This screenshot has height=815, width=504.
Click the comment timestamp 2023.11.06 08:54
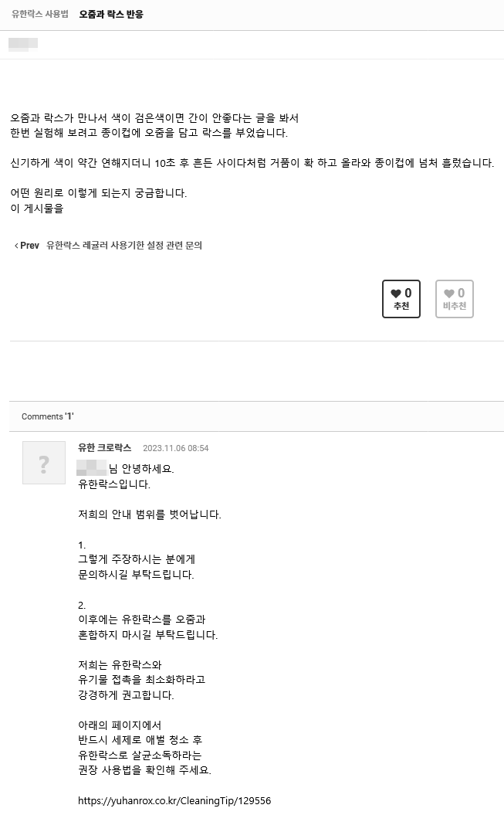click(x=175, y=448)
